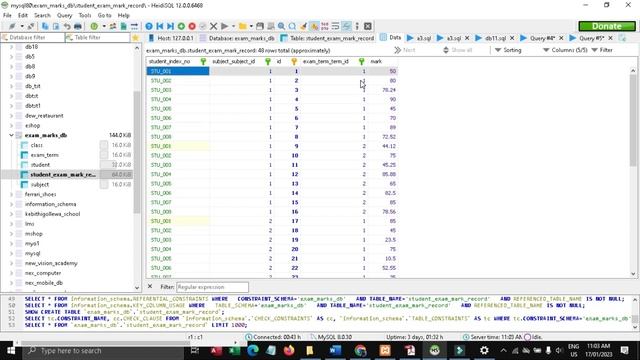Click the print icon in toolbar
The height and width of the screenshot is (360, 640).
78,26
